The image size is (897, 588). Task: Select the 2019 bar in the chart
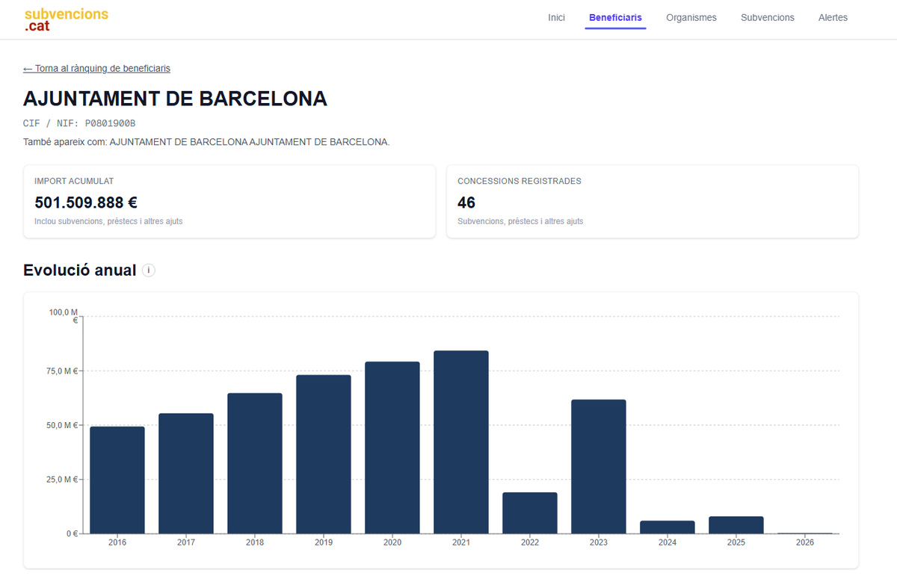point(324,452)
